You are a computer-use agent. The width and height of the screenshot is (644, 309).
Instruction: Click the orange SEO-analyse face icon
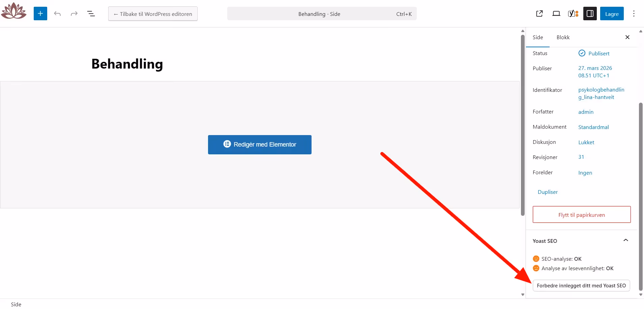pyautogui.click(x=536, y=259)
